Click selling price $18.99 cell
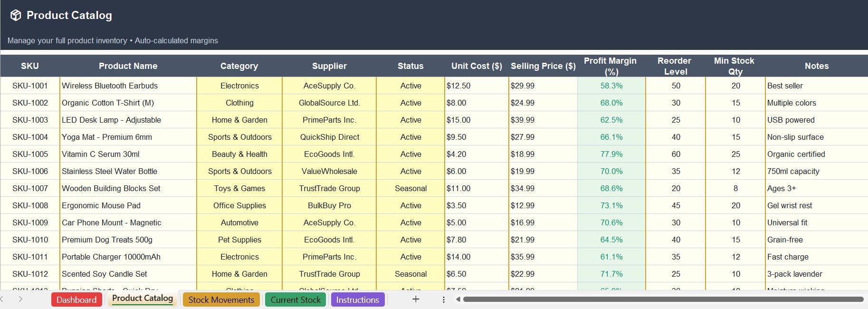 (543, 154)
